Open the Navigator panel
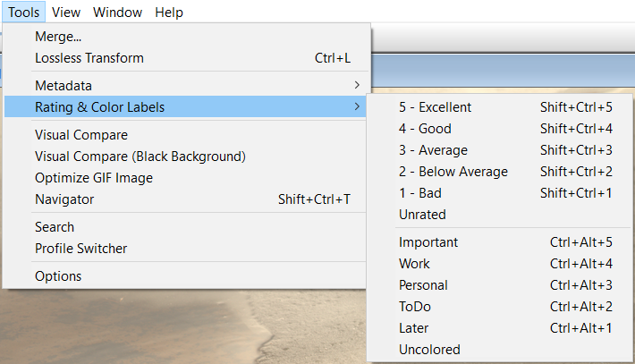635x364 pixels. (64, 199)
